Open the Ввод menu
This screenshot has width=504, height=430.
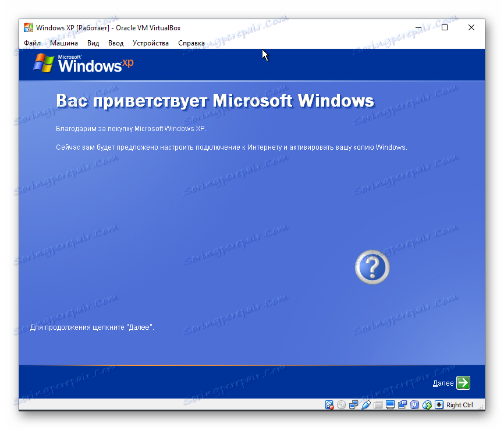(x=116, y=43)
